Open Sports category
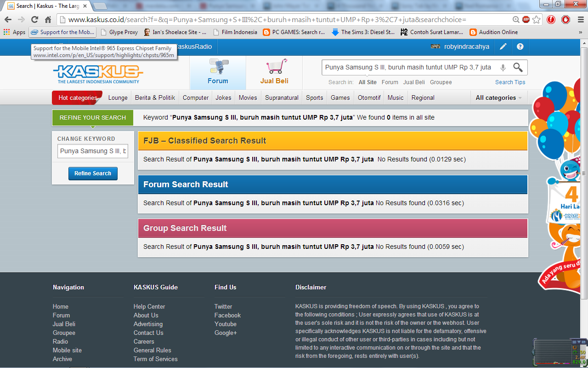The image size is (588, 368). (x=315, y=98)
